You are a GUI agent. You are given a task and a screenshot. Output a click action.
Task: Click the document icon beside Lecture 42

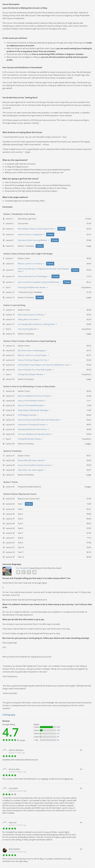tap(4, 487)
